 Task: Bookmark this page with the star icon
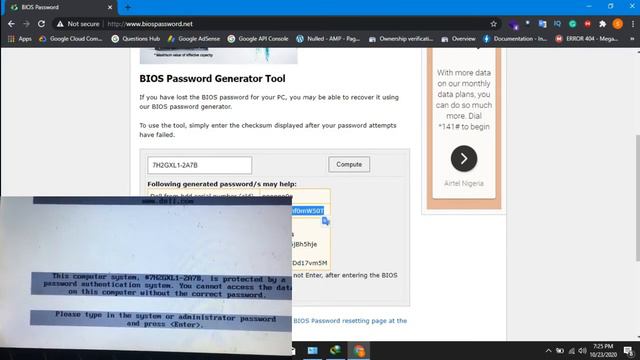(x=493, y=24)
